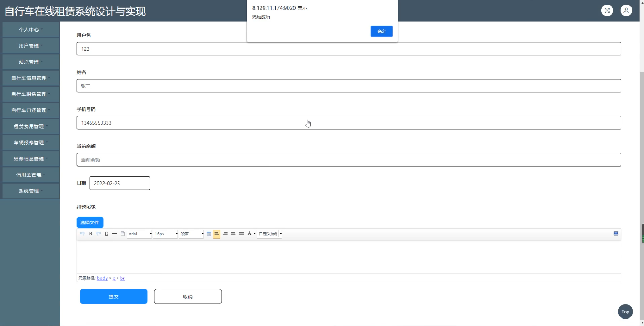Click the fullscreen toggle icon in header
The width and height of the screenshot is (644, 326).
point(607,10)
